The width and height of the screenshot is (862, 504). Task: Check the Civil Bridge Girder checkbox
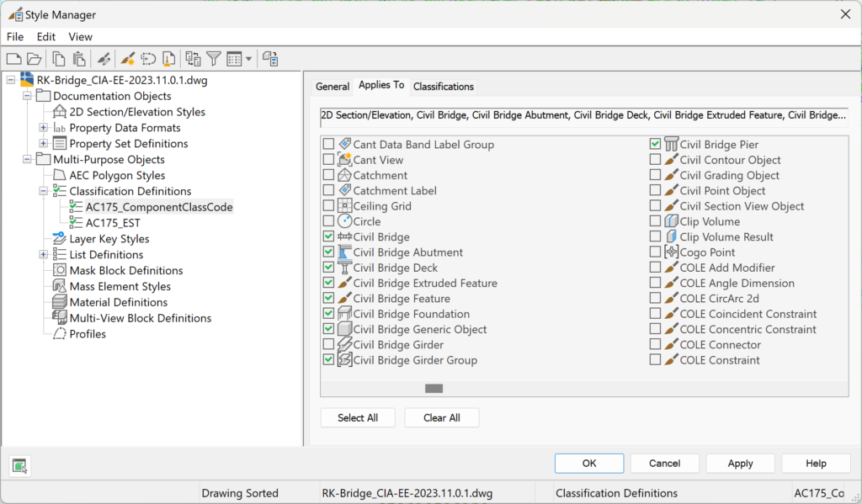329,345
